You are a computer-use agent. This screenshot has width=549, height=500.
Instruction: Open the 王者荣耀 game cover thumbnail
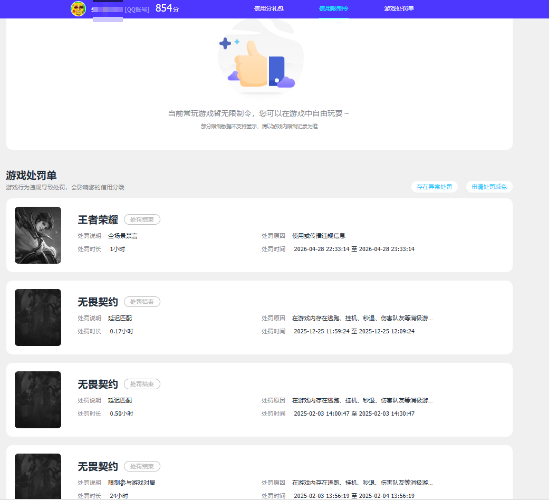coord(38,235)
